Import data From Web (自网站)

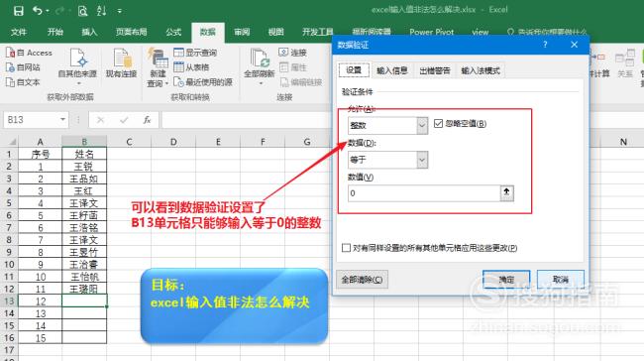[23, 67]
